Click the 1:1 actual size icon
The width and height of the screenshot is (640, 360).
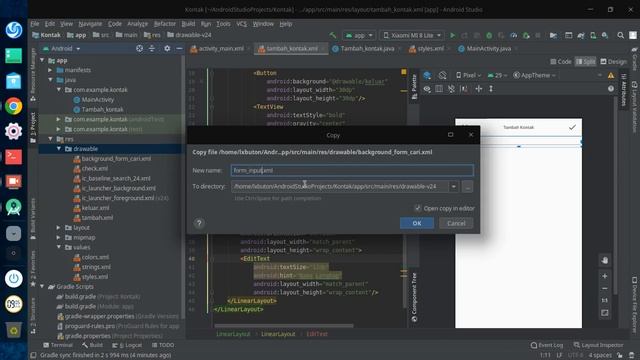pyautogui.click(x=604, y=301)
